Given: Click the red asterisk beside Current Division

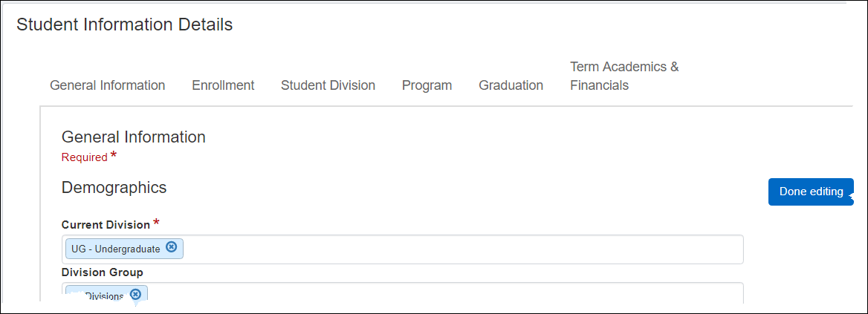Looking at the screenshot, I should [156, 223].
